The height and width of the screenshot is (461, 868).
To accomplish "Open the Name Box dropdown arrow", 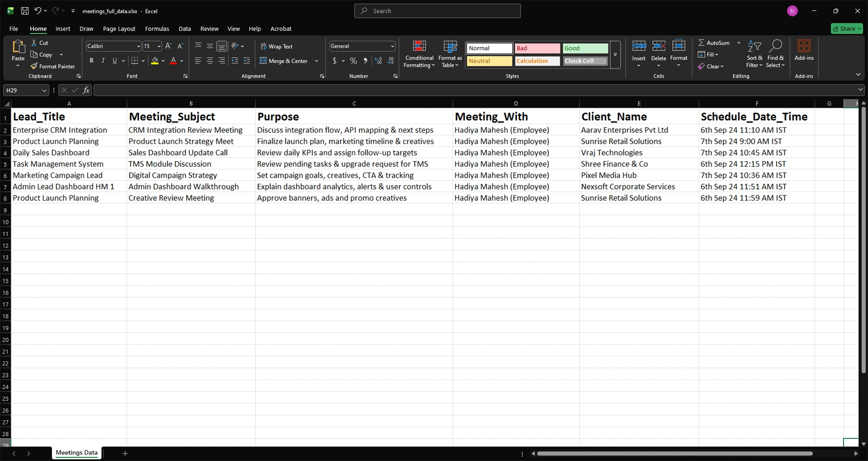I will 44,90.
